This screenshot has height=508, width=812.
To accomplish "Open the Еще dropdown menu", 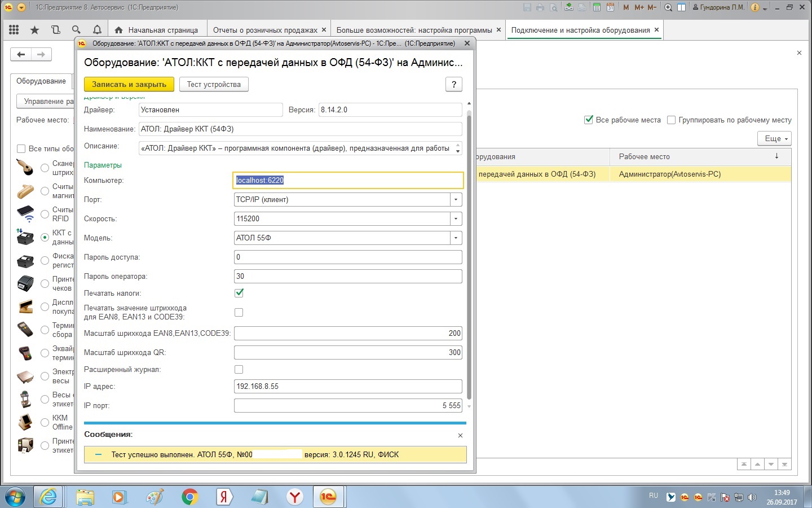I will (x=774, y=138).
